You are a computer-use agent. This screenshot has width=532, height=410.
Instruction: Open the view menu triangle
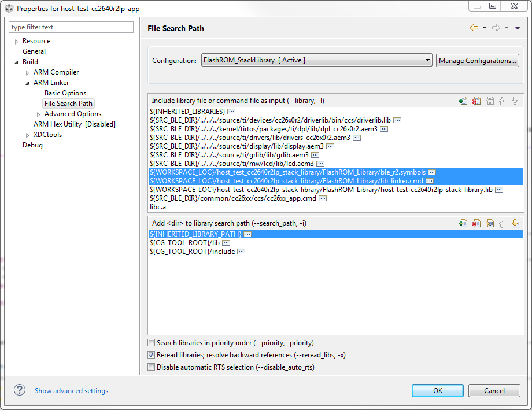click(x=518, y=28)
